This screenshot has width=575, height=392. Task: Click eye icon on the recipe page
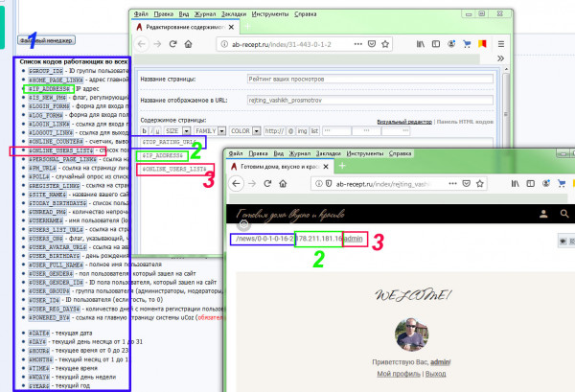[563, 241]
